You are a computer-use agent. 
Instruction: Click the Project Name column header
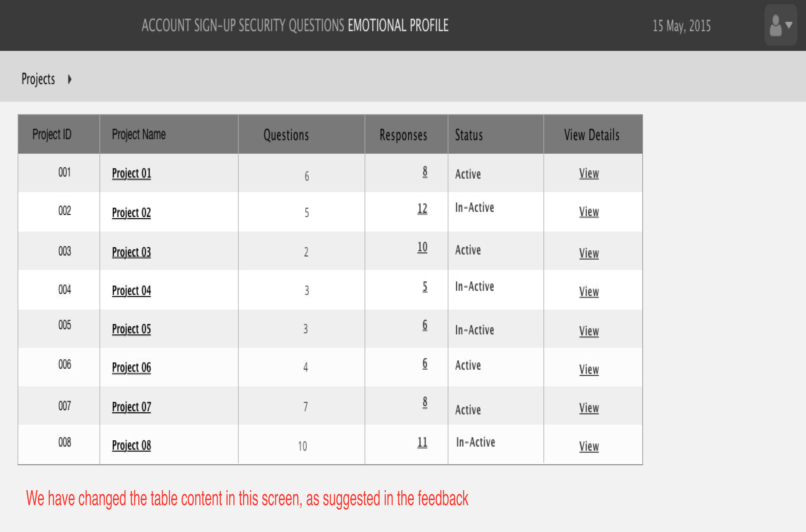tap(139, 134)
